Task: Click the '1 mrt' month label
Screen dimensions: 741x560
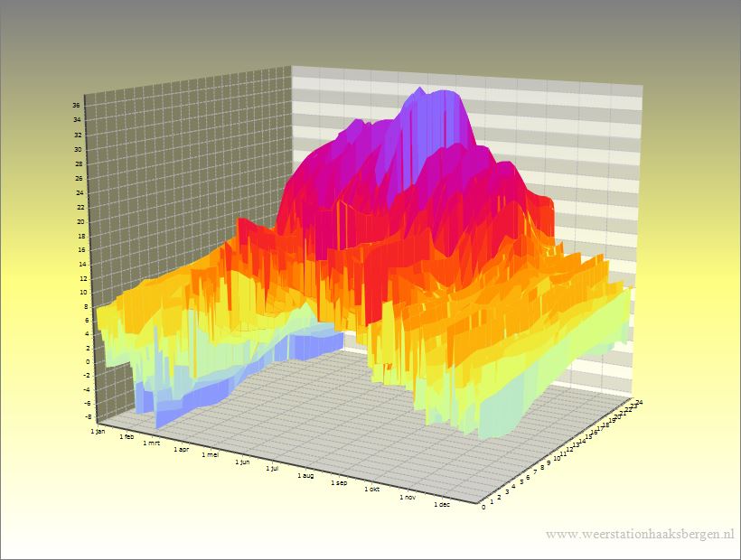Action: point(151,443)
